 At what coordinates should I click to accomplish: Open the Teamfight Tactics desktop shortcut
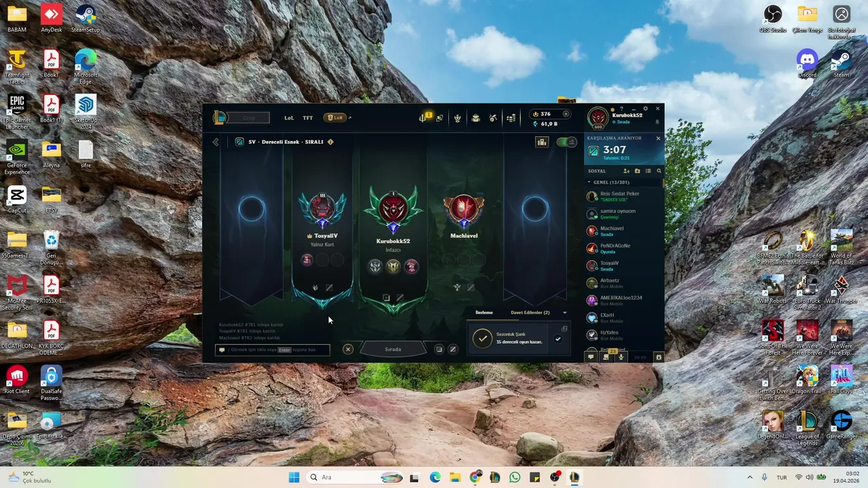17,66
